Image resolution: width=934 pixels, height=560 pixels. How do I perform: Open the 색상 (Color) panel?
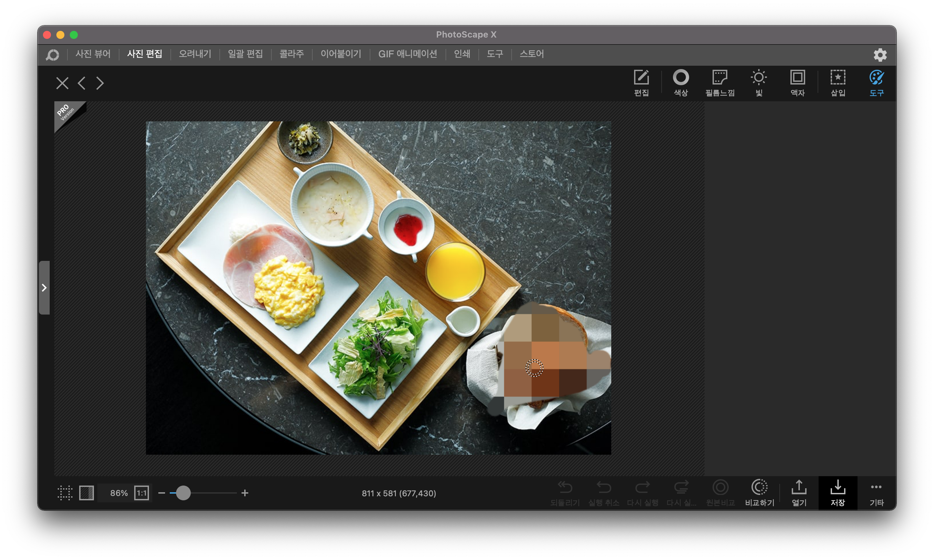[681, 78]
